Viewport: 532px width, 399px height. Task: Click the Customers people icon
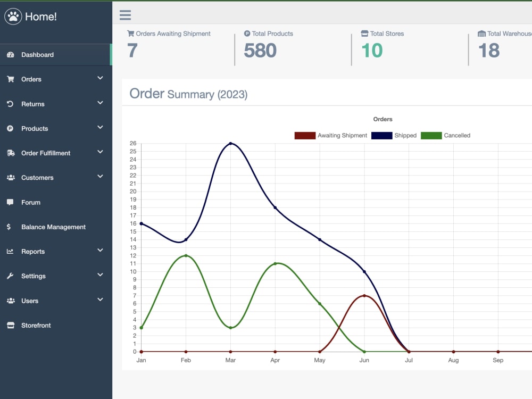coord(11,178)
